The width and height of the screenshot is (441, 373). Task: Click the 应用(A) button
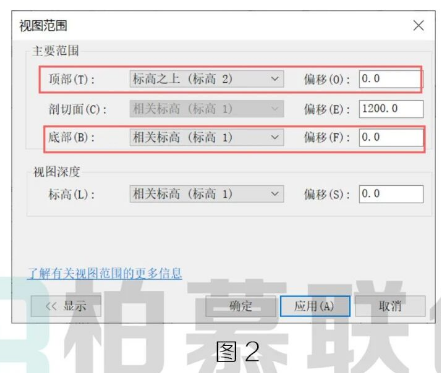pos(315,306)
